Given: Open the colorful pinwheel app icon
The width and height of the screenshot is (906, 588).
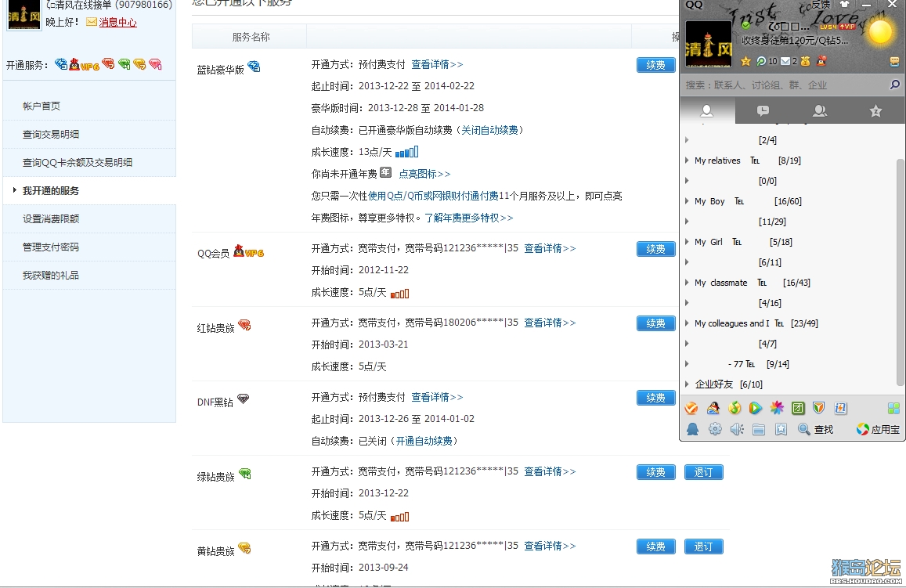Looking at the screenshot, I should 777,409.
